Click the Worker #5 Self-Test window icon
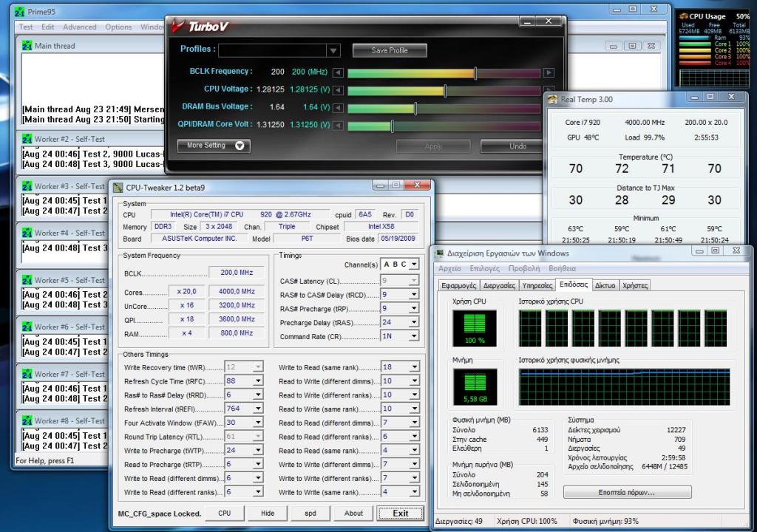This screenshot has height=532, width=757. point(27,280)
